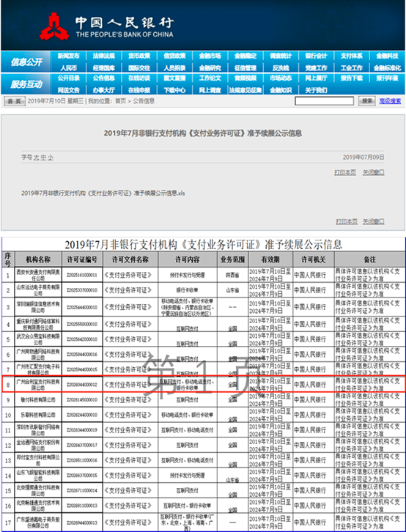Screen dimensions: 406x532
Task: Click 人民币 in the navigation bar
Action: (x=68, y=68)
